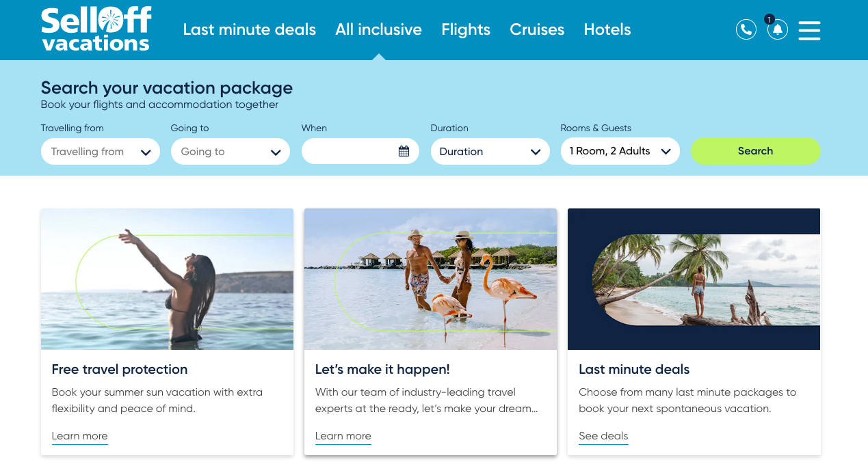Click the phone call icon

click(x=746, y=29)
